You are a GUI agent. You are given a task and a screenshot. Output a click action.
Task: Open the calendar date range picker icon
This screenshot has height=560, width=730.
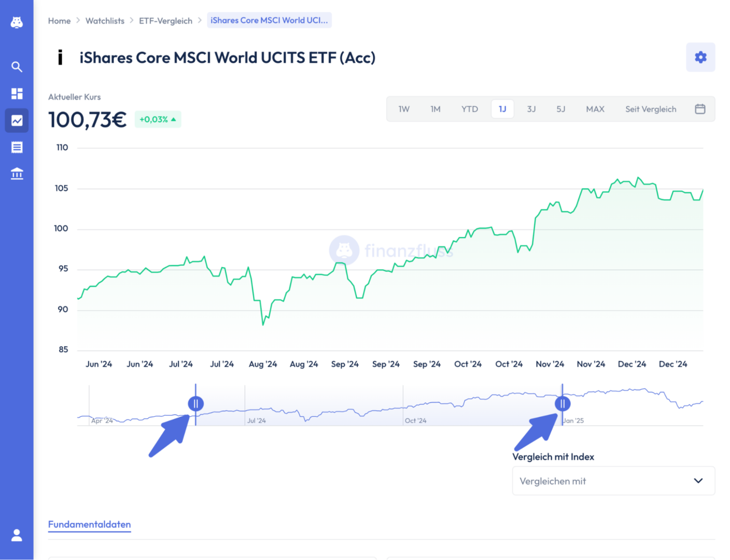700,109
